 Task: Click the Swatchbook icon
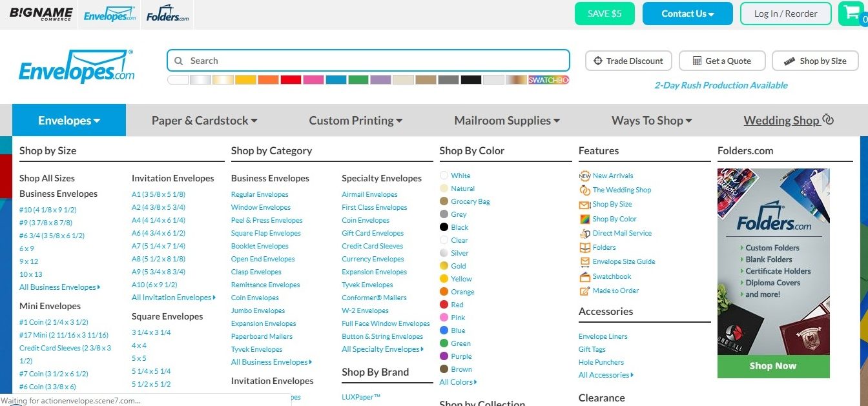(x=584, y=276)
